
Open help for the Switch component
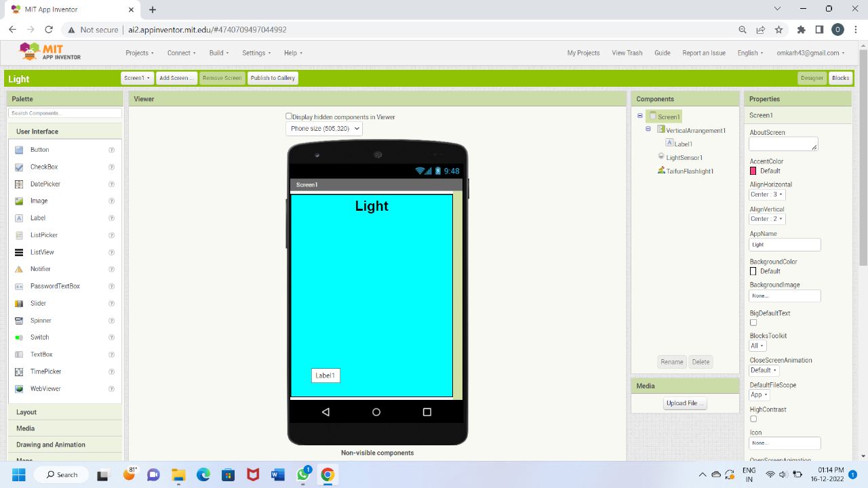click(111, 338)
